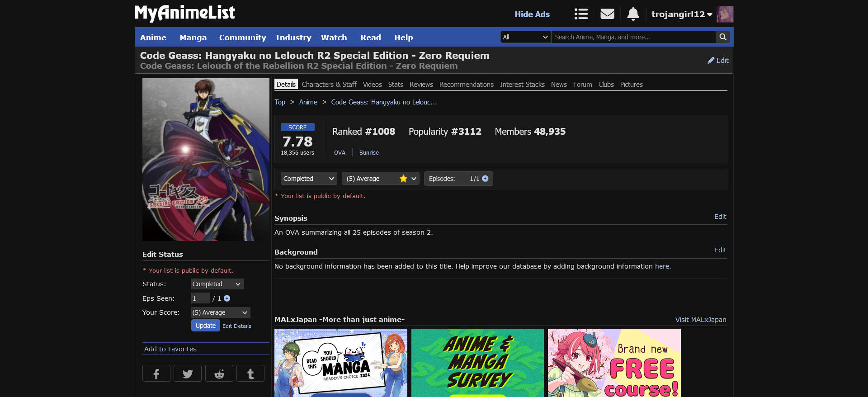Switch to Characters & Staff tab

(329, 85)
